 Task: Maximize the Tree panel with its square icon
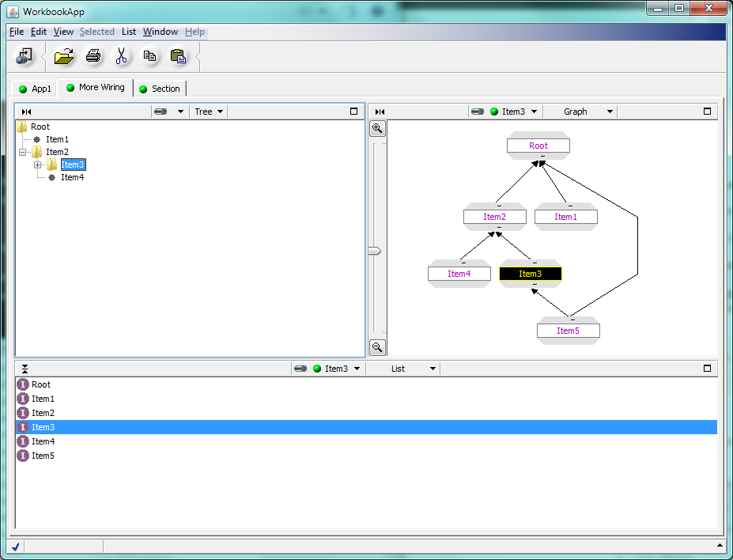pyautogui.click(x=353, y=112)
